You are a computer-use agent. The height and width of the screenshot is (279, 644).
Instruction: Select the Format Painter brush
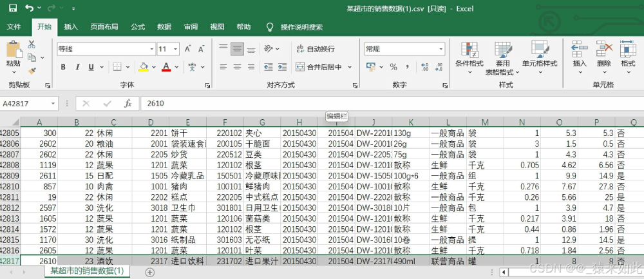[31, 72]
